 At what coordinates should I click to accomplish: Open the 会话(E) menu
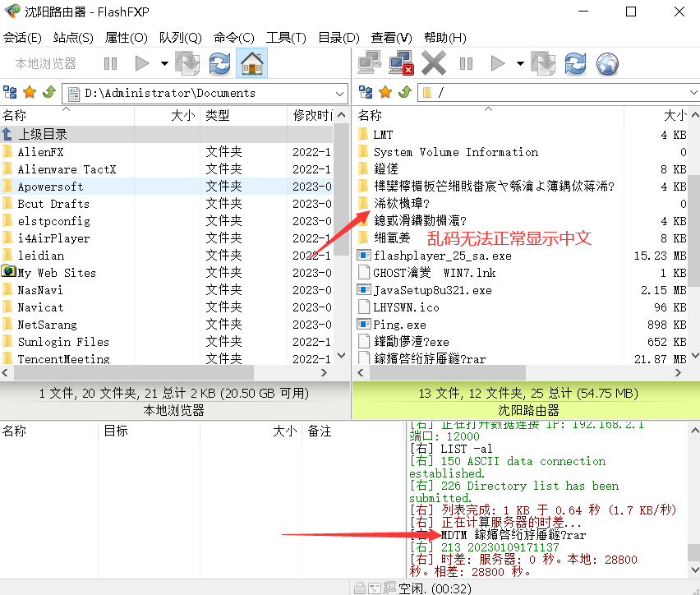coord(22,38)
